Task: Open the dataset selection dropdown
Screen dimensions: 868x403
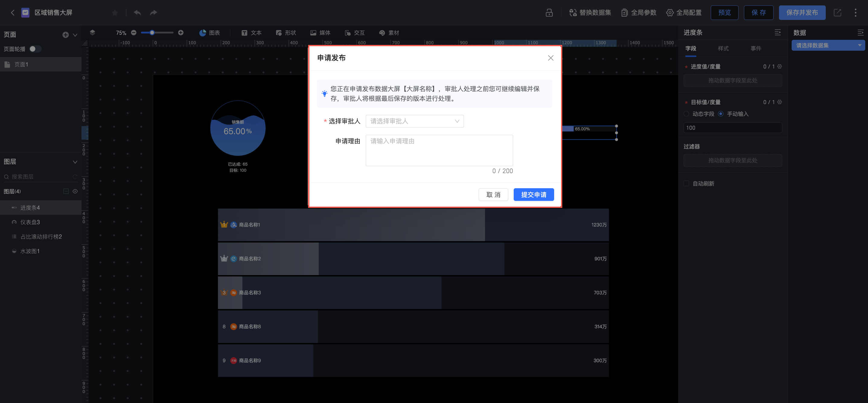Action: [x=828, y=46]
